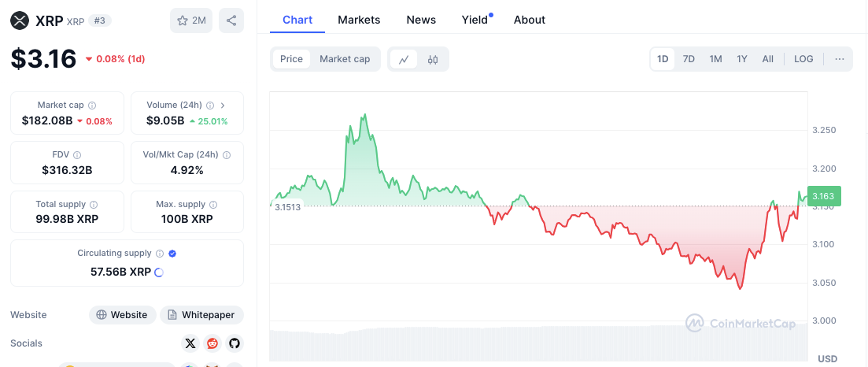Image resolution: width=868 pixels, height=367 pixels.
Task: Click the 57.56B XRP circulating value
Action: 120,272
